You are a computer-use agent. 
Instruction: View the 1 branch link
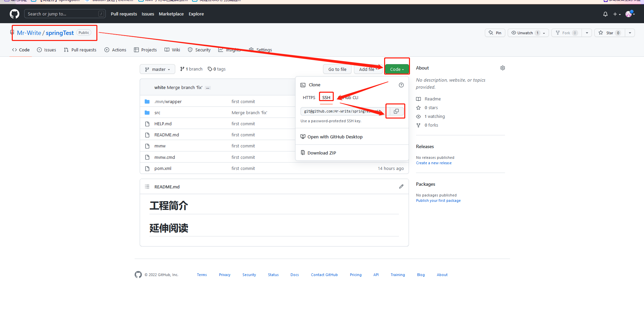[x=191, y=69]
